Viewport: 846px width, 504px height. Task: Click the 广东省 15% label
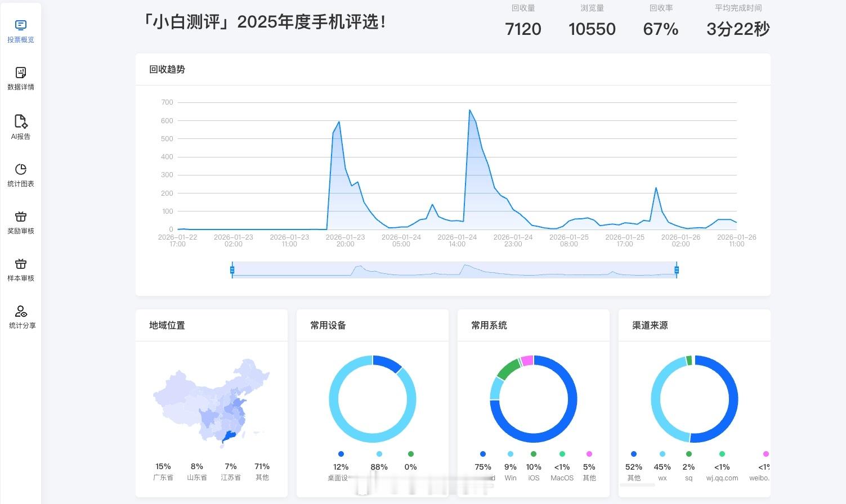point(163,471)
